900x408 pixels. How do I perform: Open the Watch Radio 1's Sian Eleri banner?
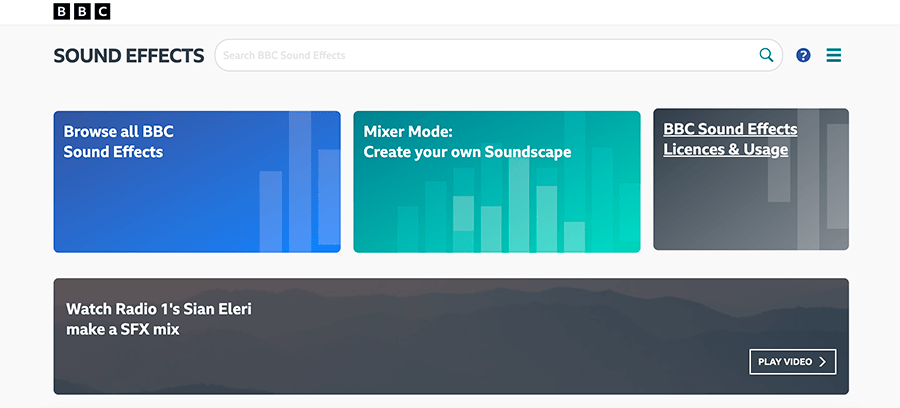451,336
